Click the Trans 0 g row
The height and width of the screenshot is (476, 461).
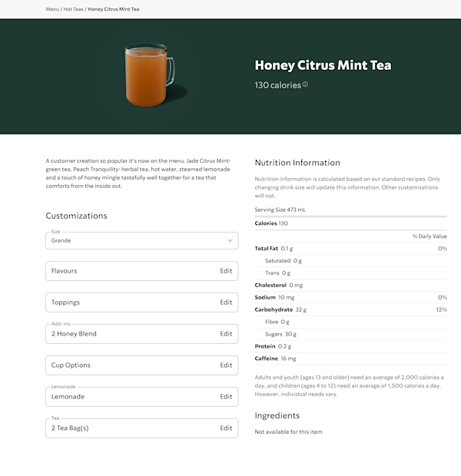(350, 273)
